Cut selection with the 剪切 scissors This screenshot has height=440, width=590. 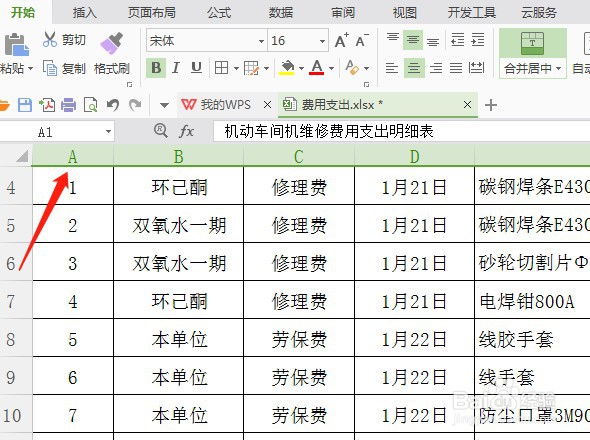[x=50, y=39]
